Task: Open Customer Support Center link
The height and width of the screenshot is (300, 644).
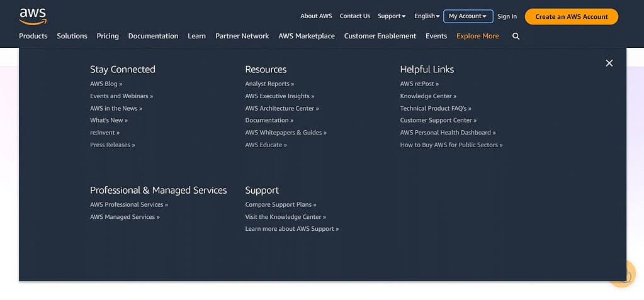Action: (x=438, y=120)
